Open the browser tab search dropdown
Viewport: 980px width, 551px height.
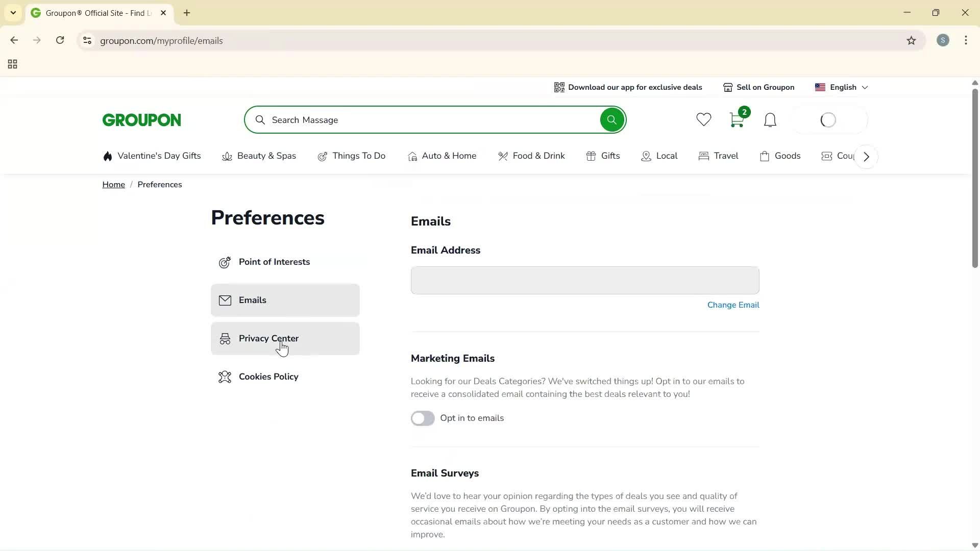click(13, 13)
